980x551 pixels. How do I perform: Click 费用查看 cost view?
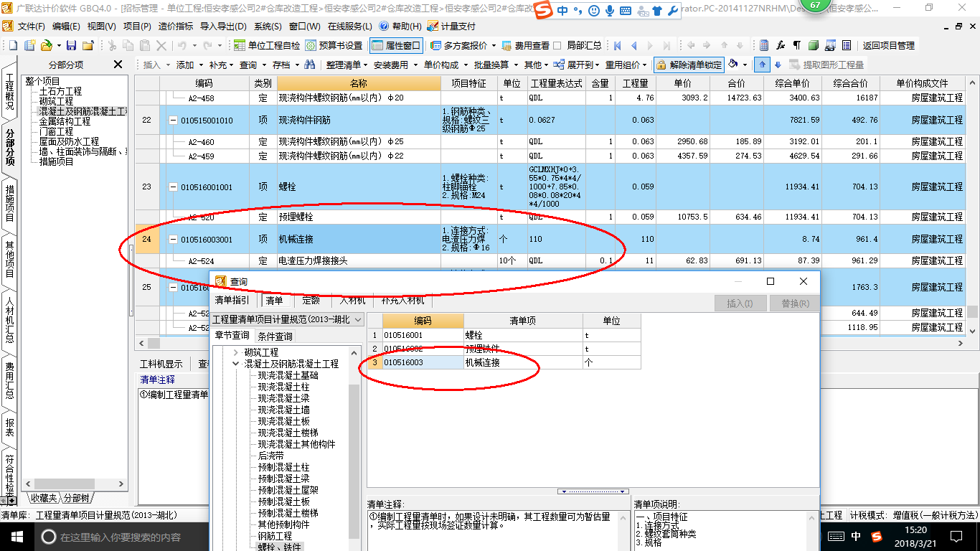(x=526, y=45)
